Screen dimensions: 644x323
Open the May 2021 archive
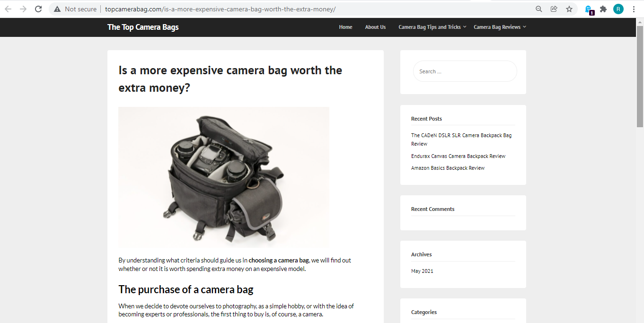click(x=422, y=271)
